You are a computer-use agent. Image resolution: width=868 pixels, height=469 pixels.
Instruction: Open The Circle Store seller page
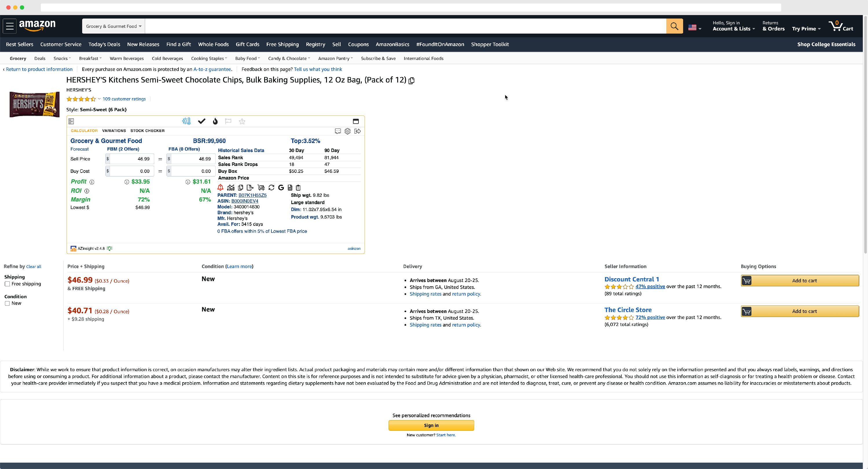coord(628,310)
